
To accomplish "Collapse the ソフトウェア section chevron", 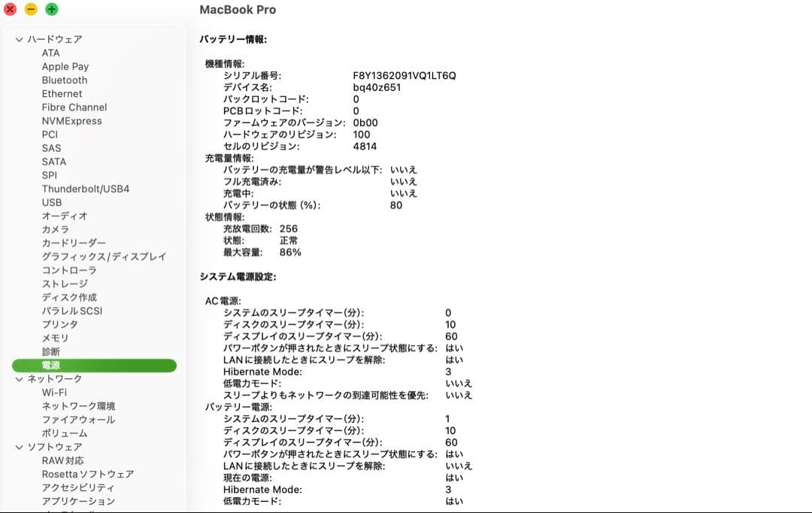I will pyautogui.click(x=20, y=447).
